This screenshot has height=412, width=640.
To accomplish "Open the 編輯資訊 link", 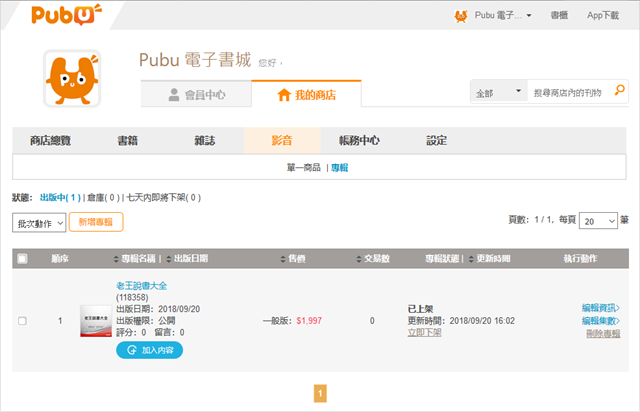I will click(601, 308).
